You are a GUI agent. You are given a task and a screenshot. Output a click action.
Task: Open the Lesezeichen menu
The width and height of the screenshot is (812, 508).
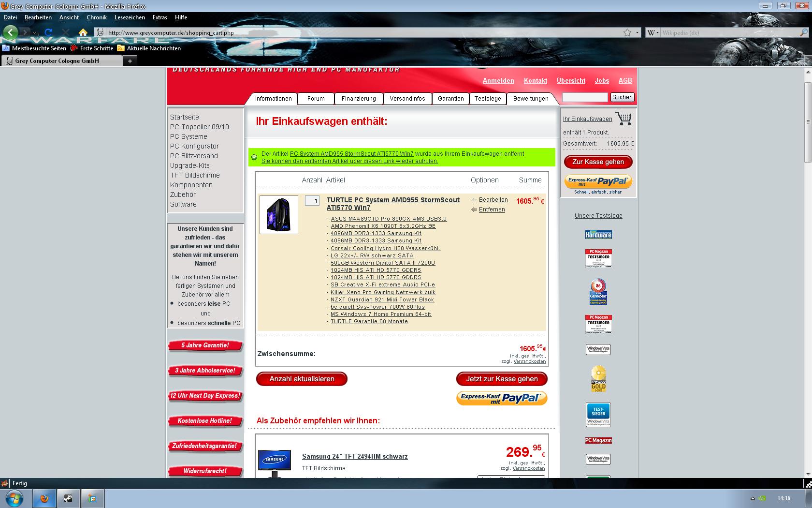pyautogui.click(x=130, y=17)
